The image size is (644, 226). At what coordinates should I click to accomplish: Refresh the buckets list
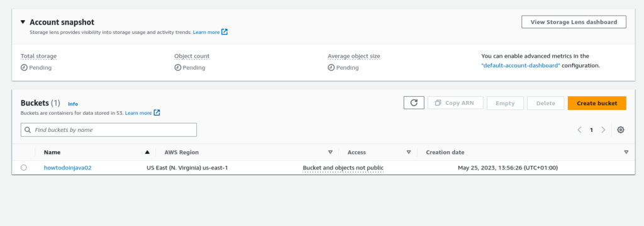pos(414,103)
